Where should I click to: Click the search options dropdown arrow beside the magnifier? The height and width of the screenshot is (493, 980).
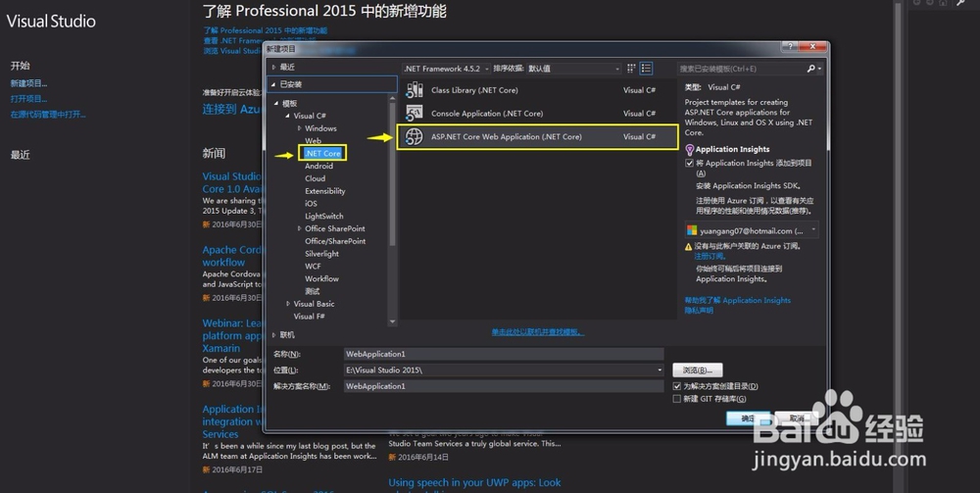[819, 69]
